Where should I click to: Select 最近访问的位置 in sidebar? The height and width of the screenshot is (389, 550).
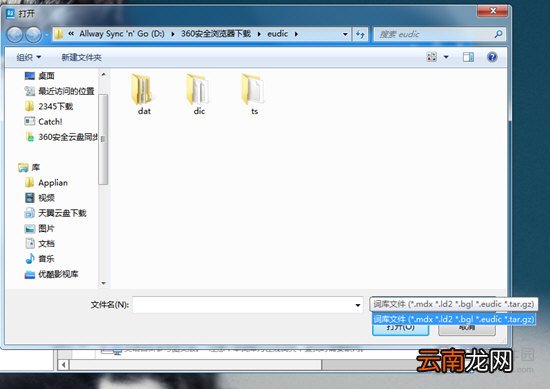pos(60,91)
